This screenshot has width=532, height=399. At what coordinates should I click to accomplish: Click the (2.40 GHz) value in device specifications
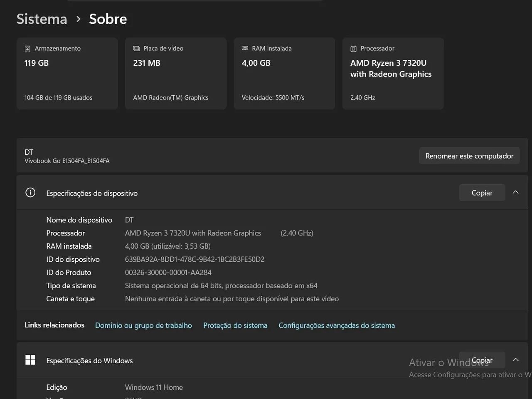[x=297, y=233]
